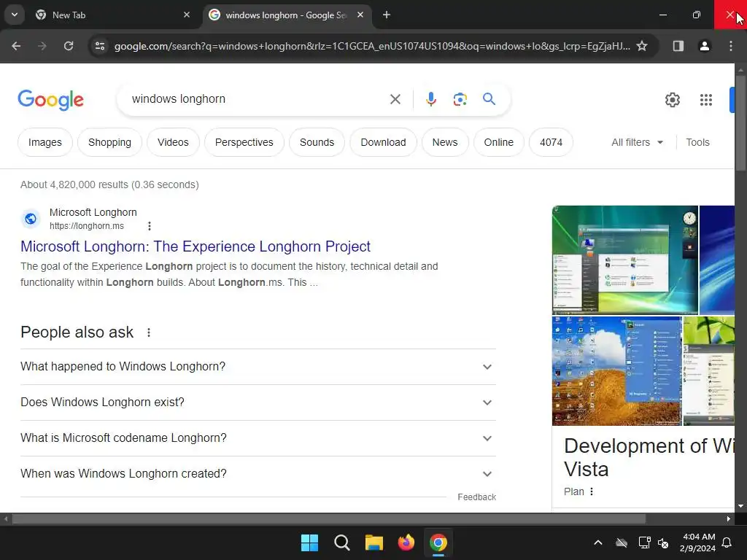Image resolution: width=747 pixels, height=560 pixels.
Task: Open taskbar Search
Action: 341,542
